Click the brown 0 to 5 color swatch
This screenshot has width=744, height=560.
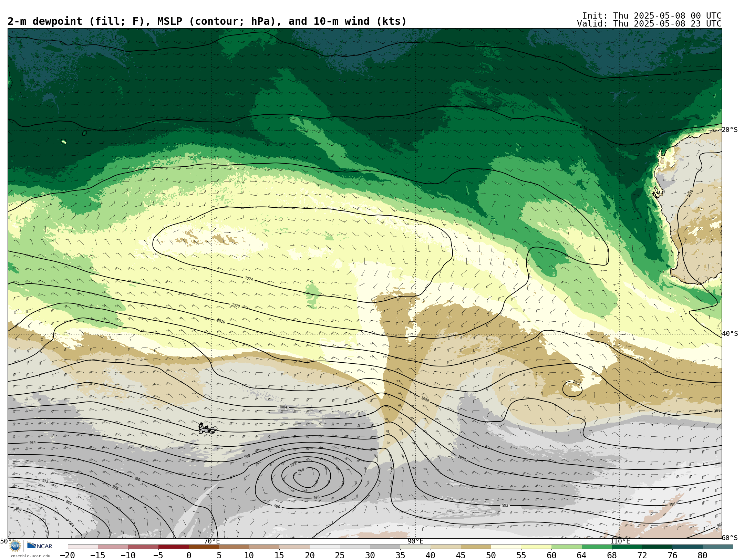click(204, 547)
